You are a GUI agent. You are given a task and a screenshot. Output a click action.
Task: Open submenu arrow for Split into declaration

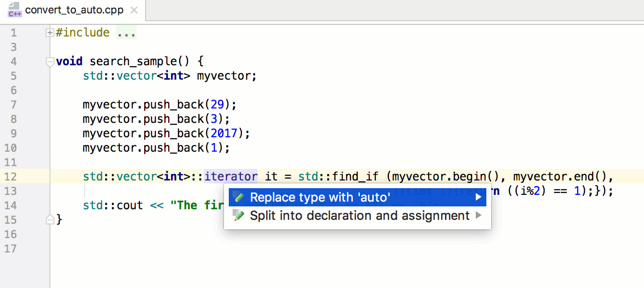[x=478, y=216]
